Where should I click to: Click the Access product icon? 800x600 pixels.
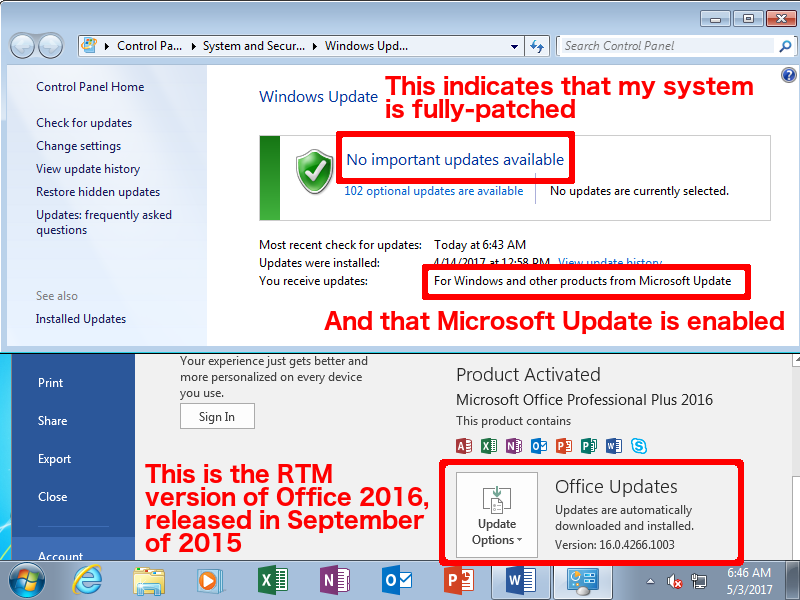[x=464, y=446]
